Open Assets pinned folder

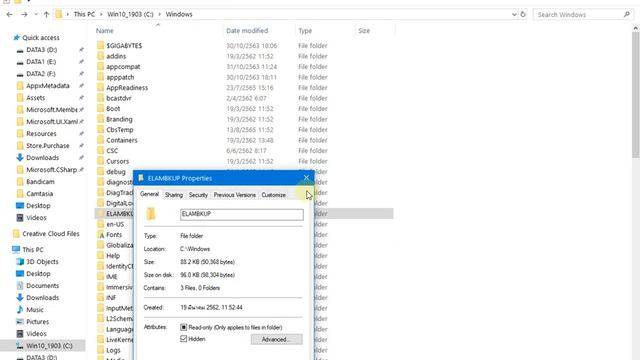point(36,98)
